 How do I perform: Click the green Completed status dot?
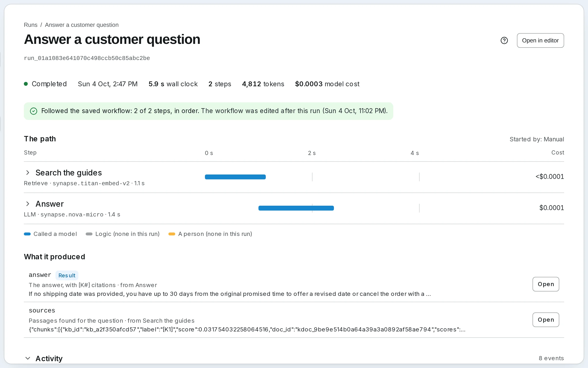click(x=26, y=84)
